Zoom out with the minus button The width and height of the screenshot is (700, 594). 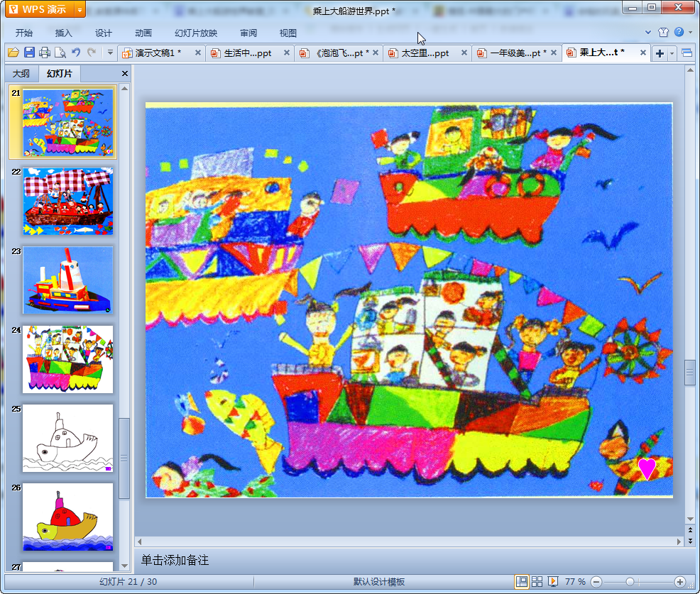[596, 581]
